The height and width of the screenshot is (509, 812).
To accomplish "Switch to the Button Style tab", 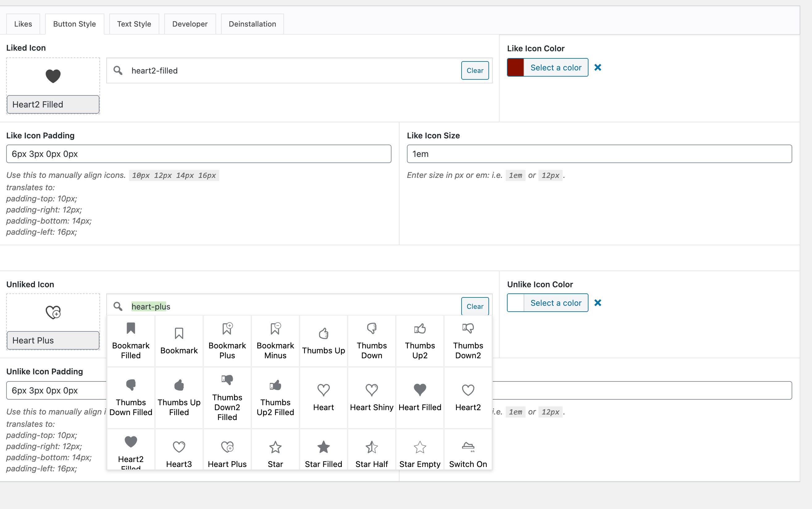I will 74,24.
